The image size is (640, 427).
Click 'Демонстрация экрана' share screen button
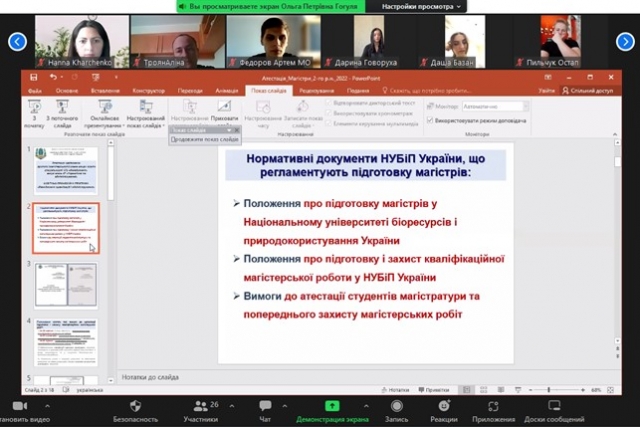(x=332, y=411)
